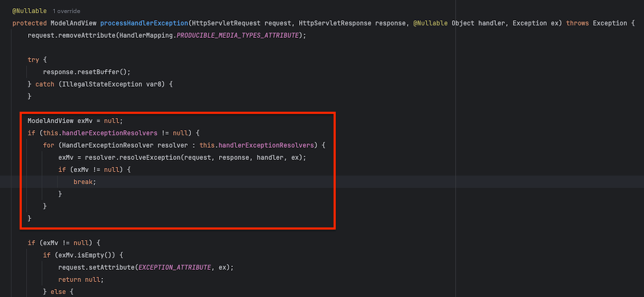This screenshot has height=297, width=644.
Task: Click the 'for' loop keyword
Action: coord(48,145)
